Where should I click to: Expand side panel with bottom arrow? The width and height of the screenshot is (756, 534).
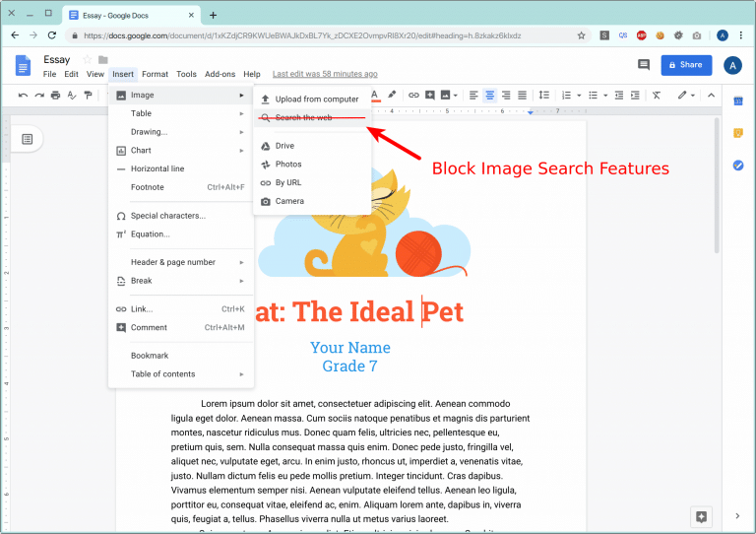737,516
